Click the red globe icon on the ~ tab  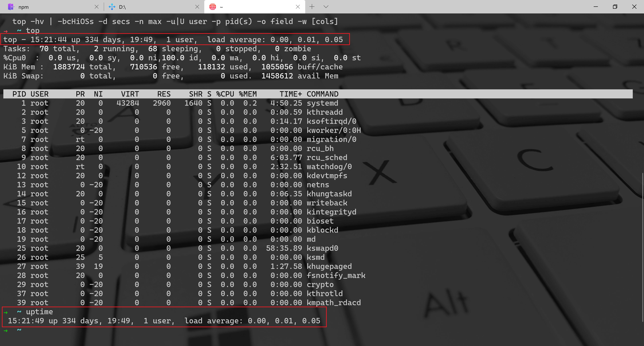coord(212,7)
